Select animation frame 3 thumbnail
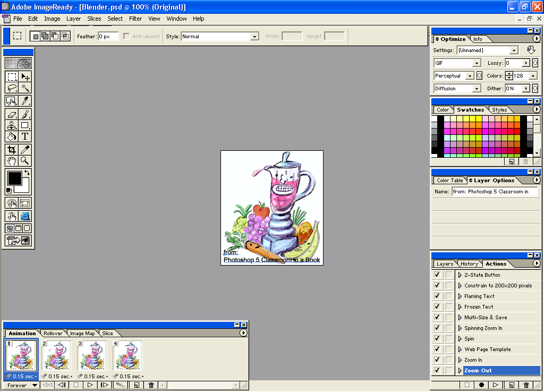 point(92,355)
